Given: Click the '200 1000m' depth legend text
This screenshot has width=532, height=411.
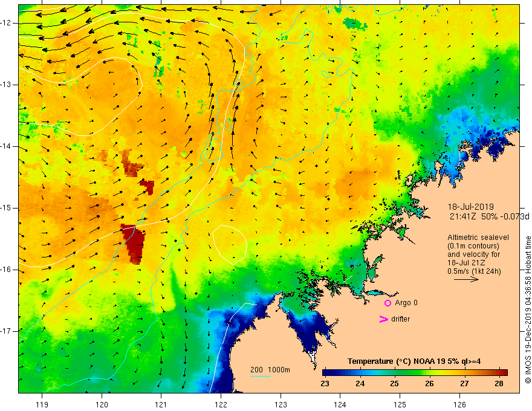Looking at the screenshot, I should (x=270, y=370).
